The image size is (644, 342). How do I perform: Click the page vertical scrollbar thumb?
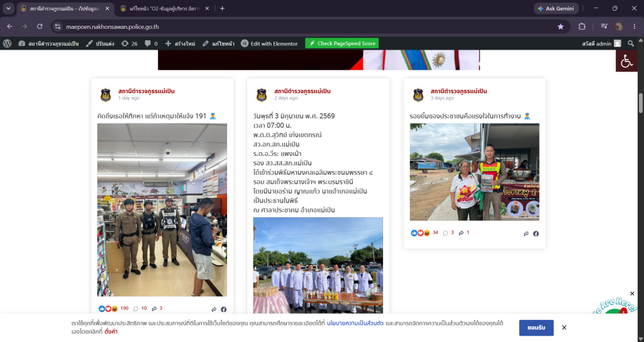(x=641, y=102)
